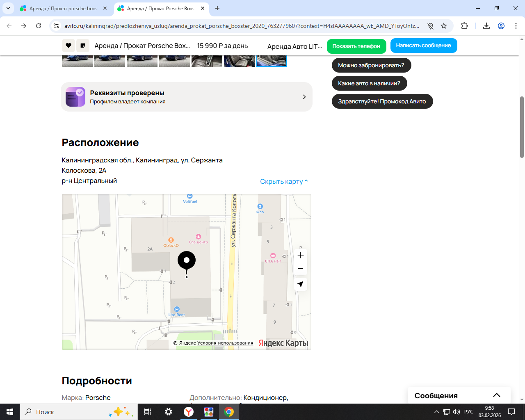Open the tab search dropdown arrow

pyautogui.click(x=8, y=8)
